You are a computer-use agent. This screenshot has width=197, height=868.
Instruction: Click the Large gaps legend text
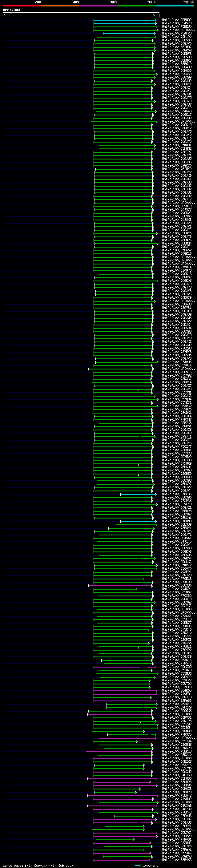click(38, 866)
